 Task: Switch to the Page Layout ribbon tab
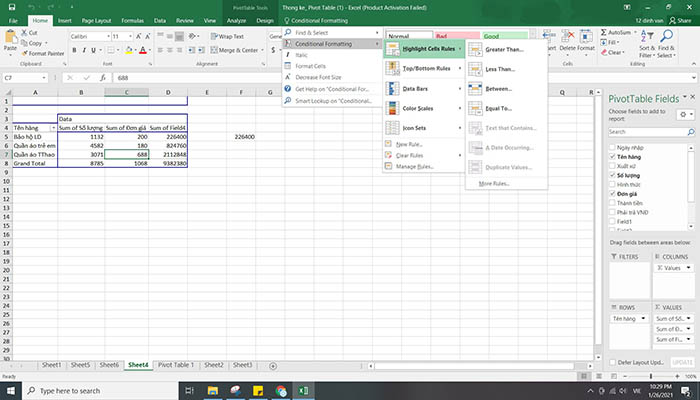(x=96, y=21)
